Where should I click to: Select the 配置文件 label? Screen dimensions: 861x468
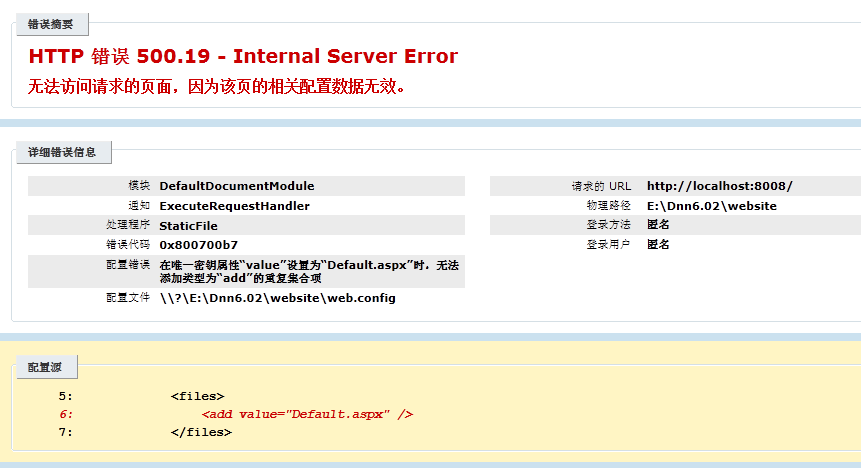pos(128,298)
